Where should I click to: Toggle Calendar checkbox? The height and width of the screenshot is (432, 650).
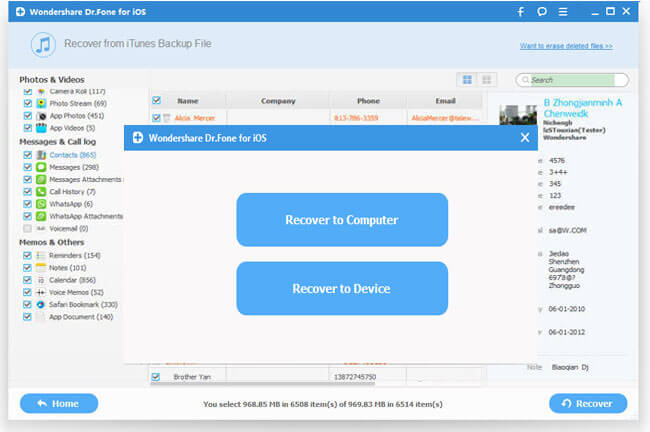pos(27,280)
